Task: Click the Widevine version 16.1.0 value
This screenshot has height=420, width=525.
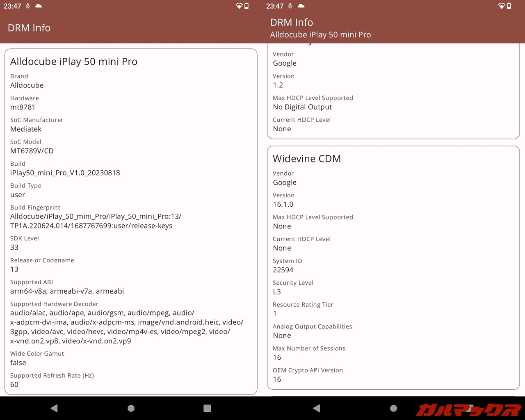Action: tap(283, 204)
